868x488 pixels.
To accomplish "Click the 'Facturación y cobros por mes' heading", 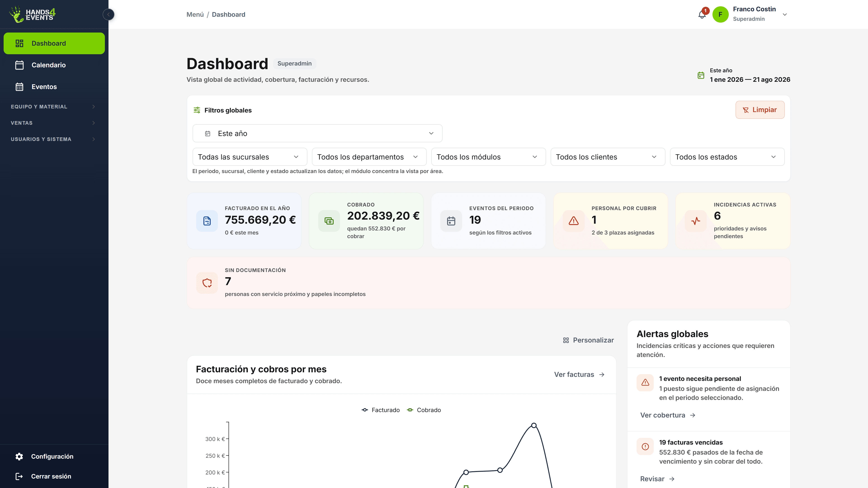I will pos(261,369).
